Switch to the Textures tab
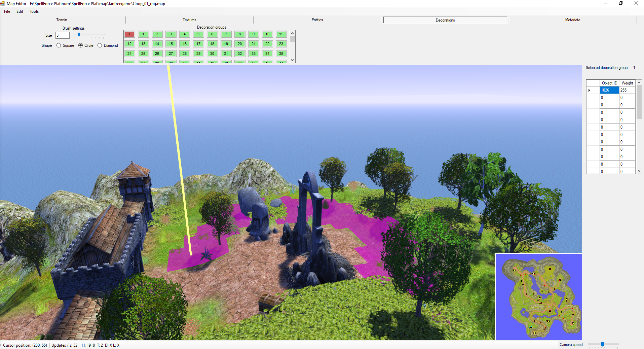Image resolution: width=644 pixels, height=349 pixels. [189, 20]
